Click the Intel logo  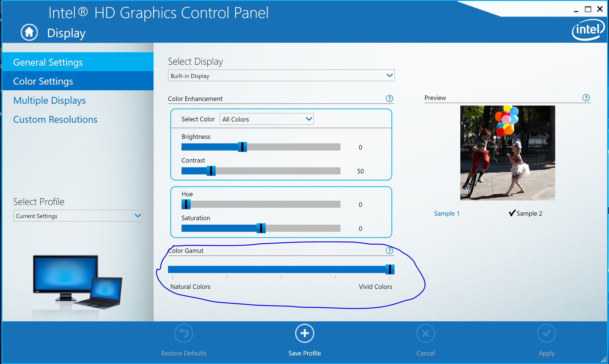588,30
